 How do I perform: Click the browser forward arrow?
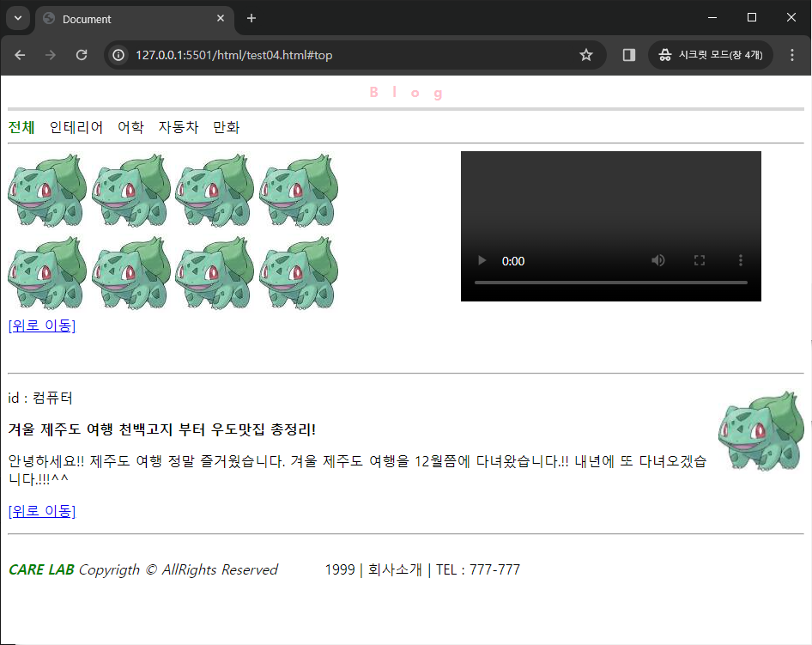(51, 55)
